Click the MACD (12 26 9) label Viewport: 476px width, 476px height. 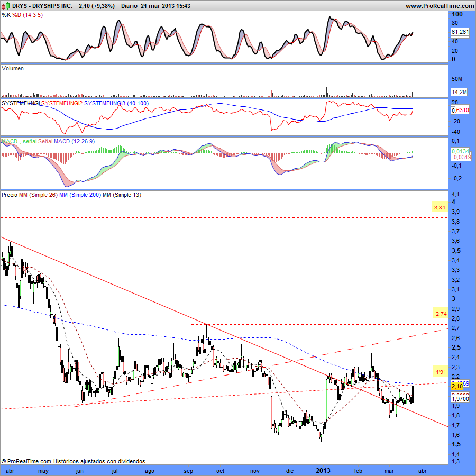[74, 141]
